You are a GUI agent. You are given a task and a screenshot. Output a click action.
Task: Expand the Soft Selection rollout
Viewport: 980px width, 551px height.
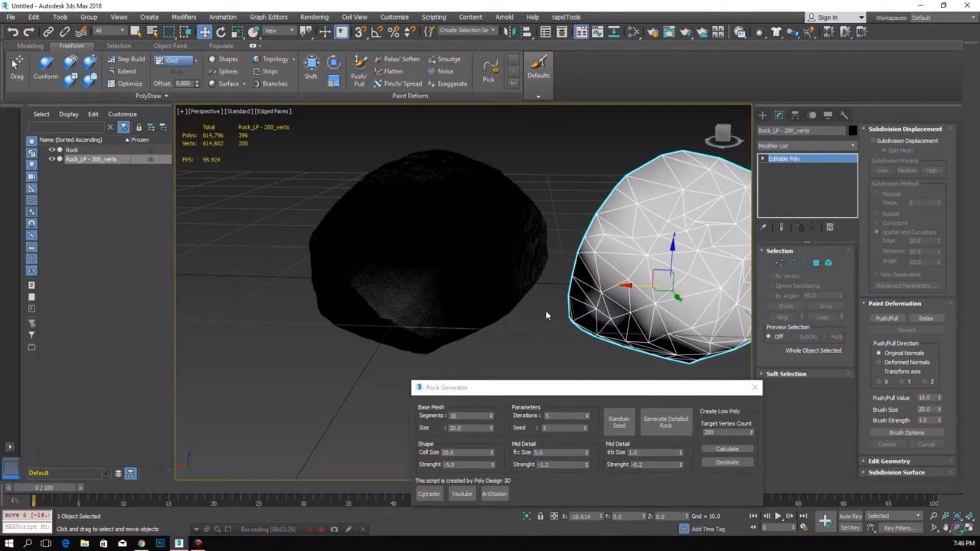click(x=786, y=374)
